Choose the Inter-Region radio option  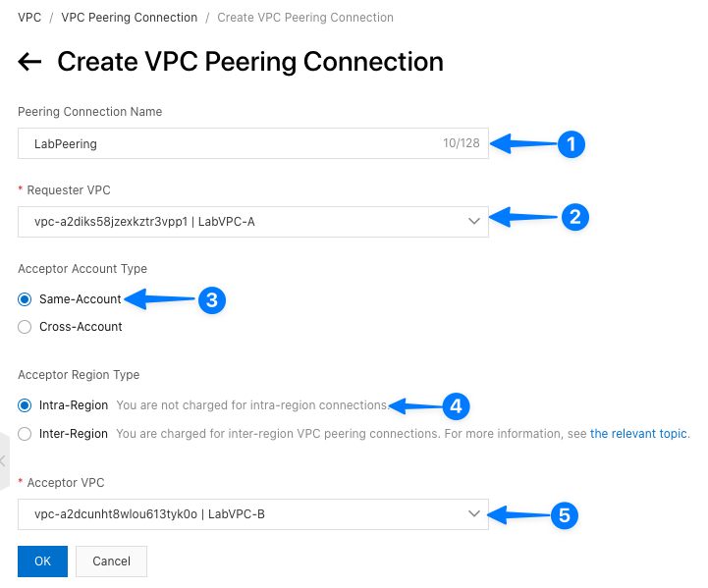pyautogui.click(x=25, y=434)
